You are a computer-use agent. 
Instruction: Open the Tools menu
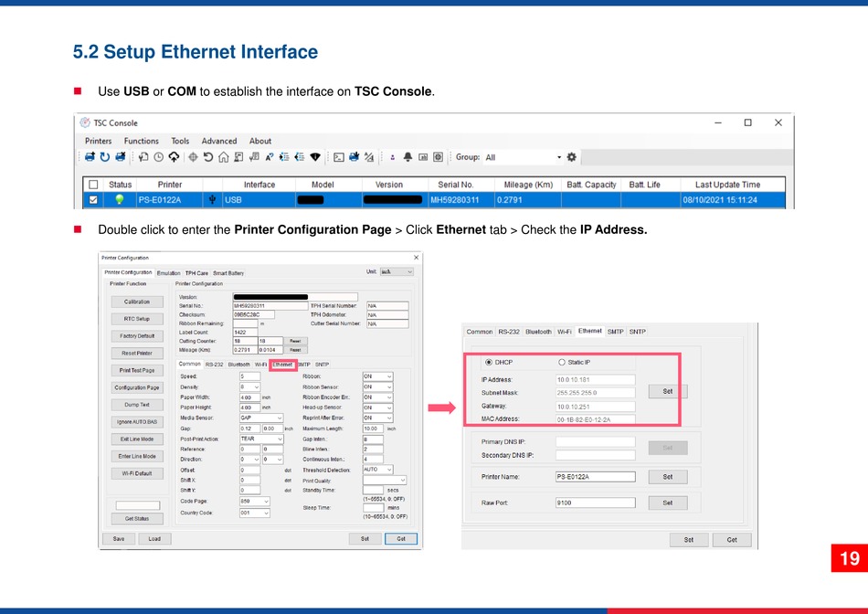[x=180, y=142]
